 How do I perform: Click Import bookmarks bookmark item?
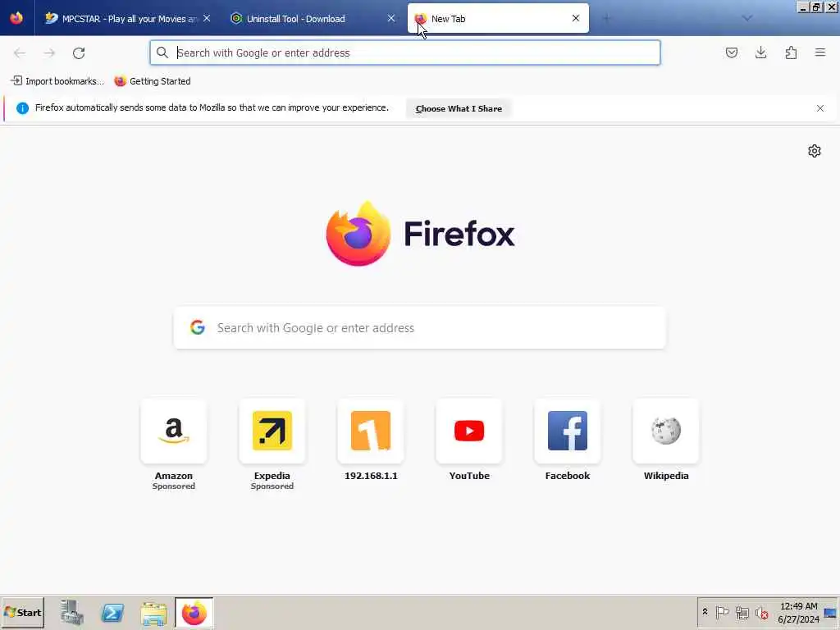click(57, 81)
